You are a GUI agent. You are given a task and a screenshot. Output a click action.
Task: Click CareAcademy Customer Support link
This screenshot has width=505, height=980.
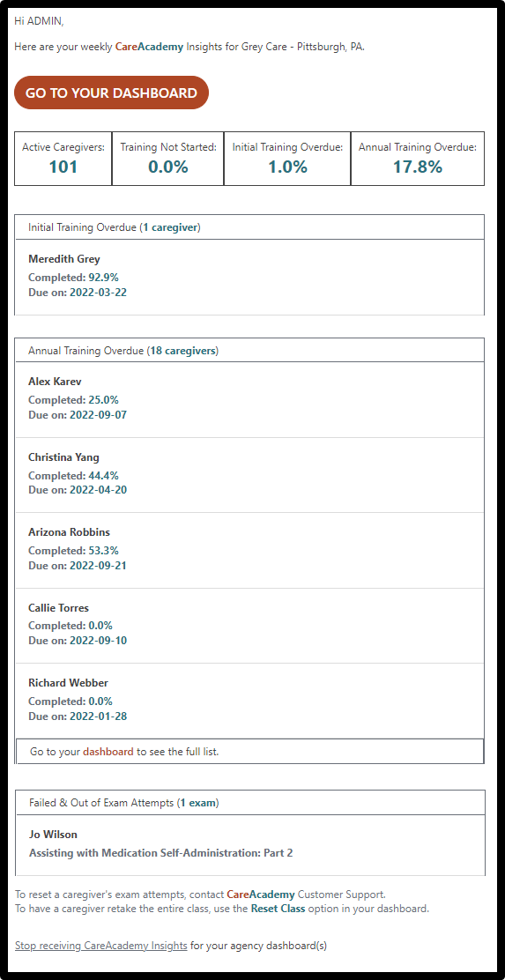pyautogui.click(x=261, y=895)
